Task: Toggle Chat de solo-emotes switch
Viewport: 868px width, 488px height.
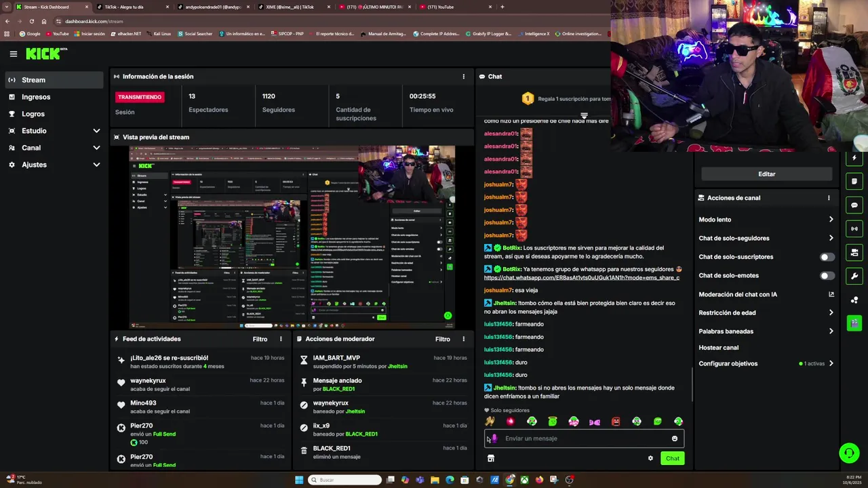Action: (x=827, y=276)
